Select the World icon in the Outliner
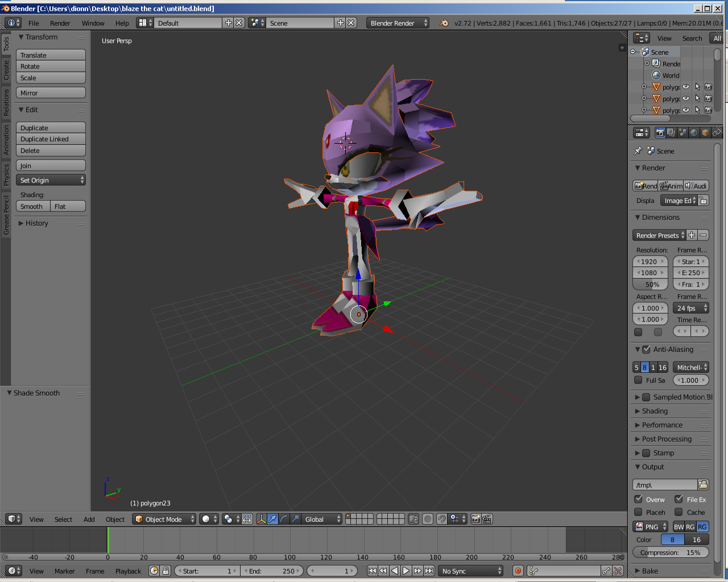 [x=656, y=75]
